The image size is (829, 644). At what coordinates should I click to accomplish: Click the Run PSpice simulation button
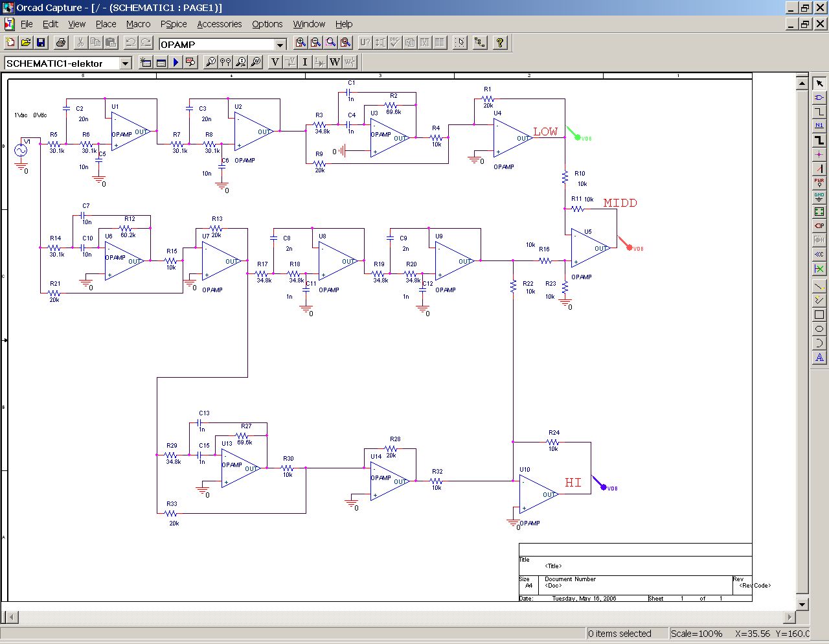click(176, 62)
